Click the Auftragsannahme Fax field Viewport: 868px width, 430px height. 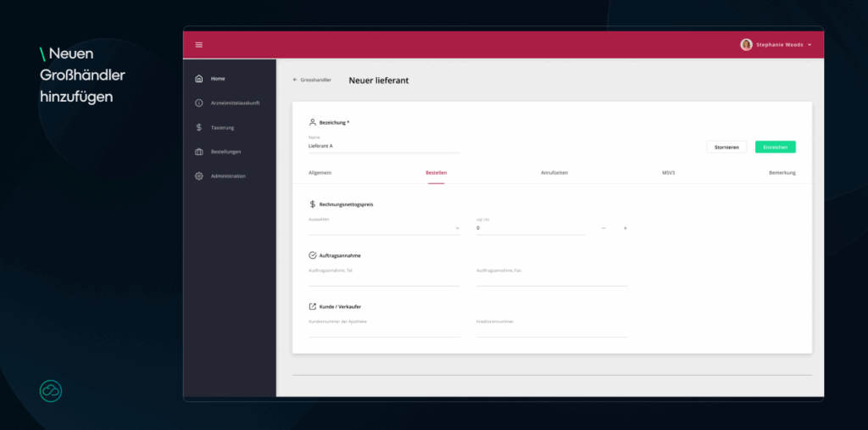[x=552, y=279]
